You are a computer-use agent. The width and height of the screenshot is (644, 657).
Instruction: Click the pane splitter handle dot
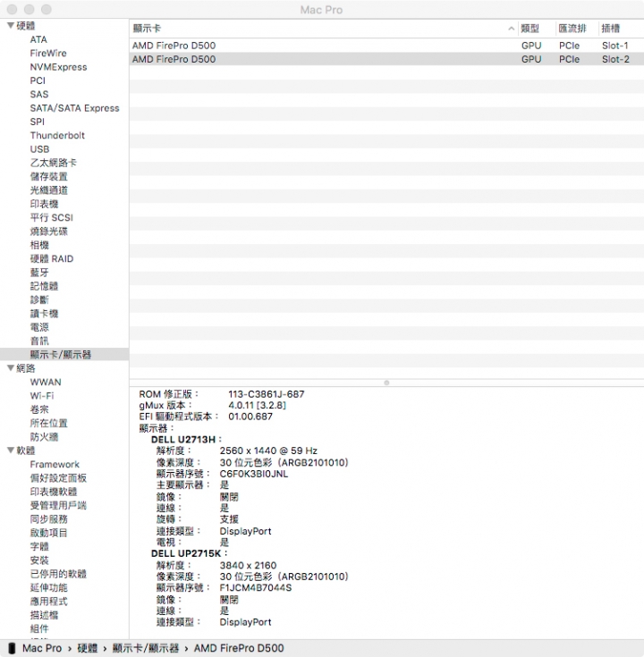386,383
